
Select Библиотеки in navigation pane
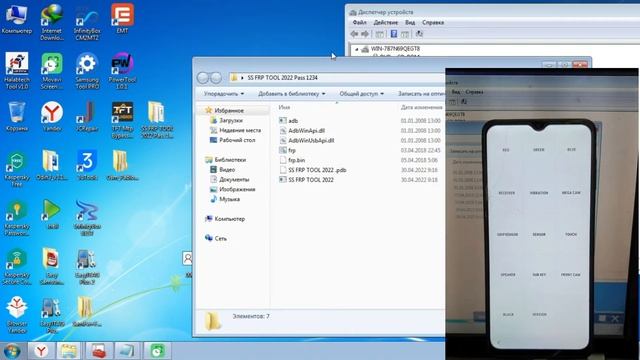pos(230,160)
